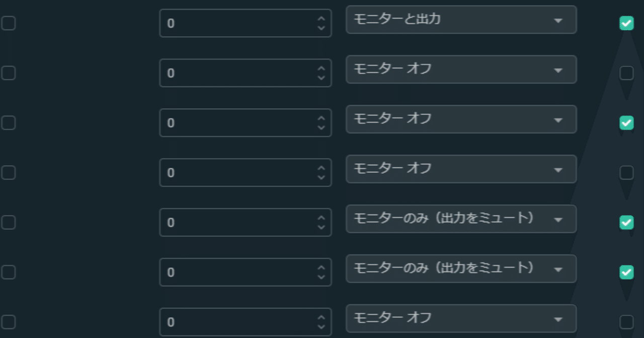Click down arrow of the sixth row's number field
644x338 pixels.
point(321,277)
